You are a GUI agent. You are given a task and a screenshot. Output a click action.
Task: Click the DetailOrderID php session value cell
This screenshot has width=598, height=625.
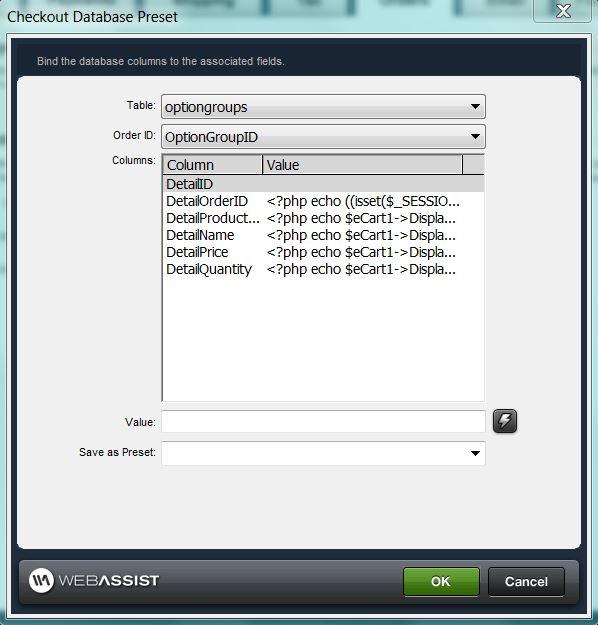tap(363, 201)
